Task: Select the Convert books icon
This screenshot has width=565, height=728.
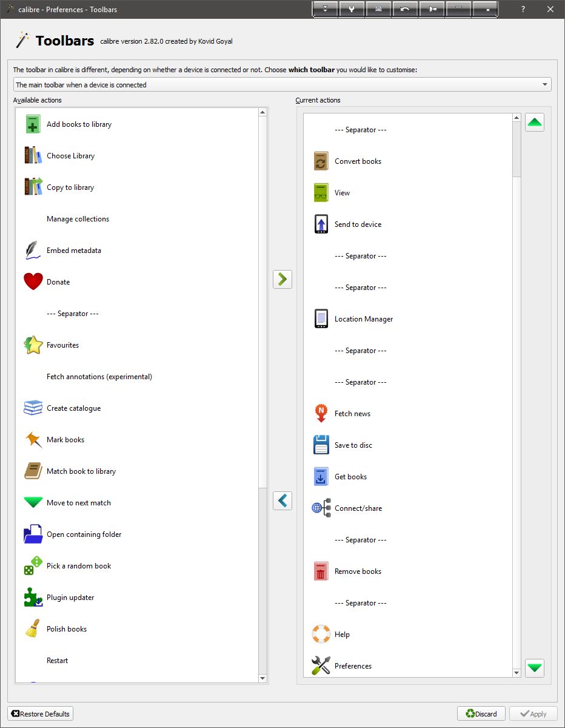Action: point(321,161)
